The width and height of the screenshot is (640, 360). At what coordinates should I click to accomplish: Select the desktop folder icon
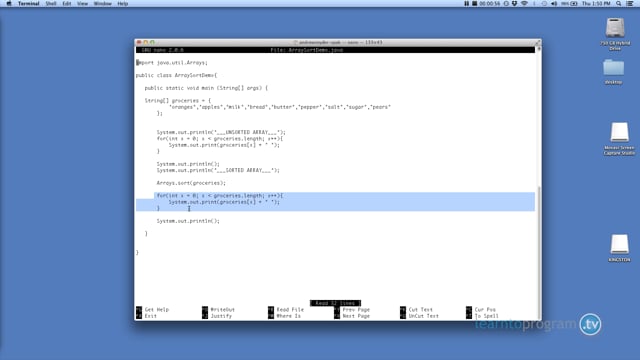(613, 72)
